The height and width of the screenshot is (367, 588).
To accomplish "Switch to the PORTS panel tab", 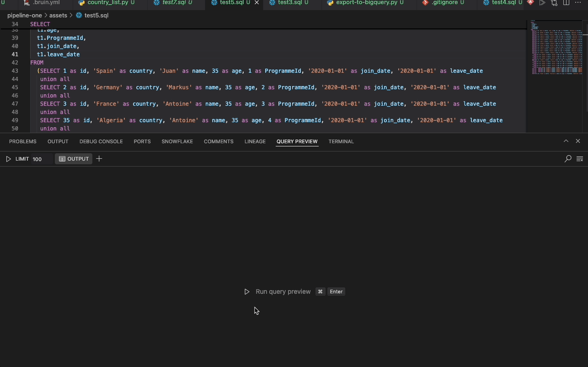I will point(142,141).
